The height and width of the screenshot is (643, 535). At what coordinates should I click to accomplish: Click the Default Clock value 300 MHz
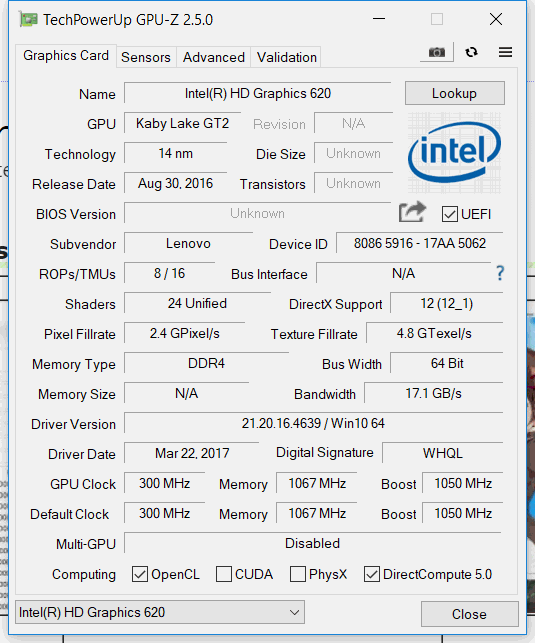164,513
